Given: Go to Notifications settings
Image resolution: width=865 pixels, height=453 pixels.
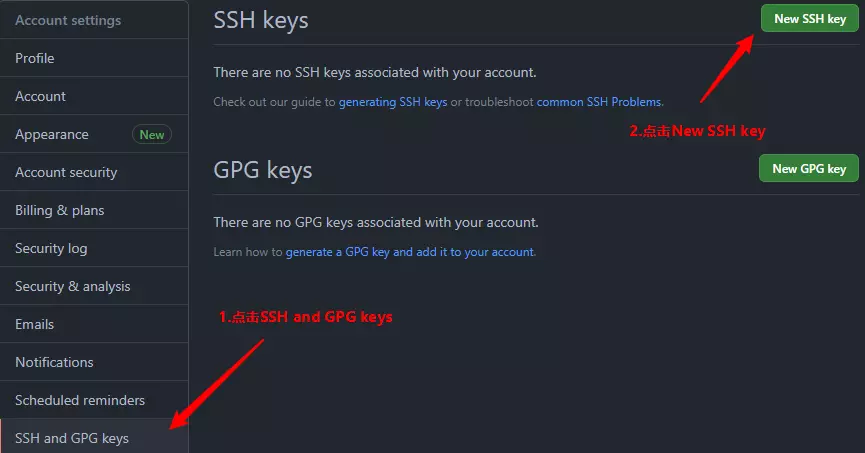Looking at the screenshot, I should coord(54,362).
